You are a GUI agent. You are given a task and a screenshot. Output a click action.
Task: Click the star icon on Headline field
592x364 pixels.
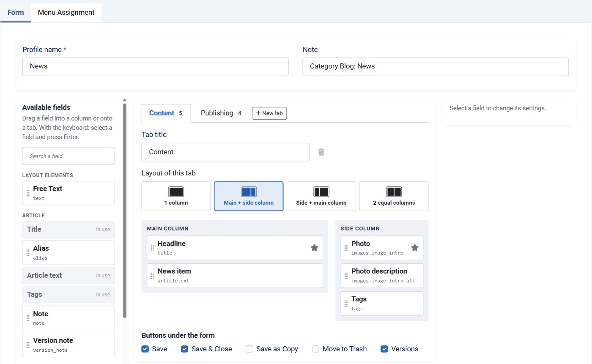[x=314, y=248]
